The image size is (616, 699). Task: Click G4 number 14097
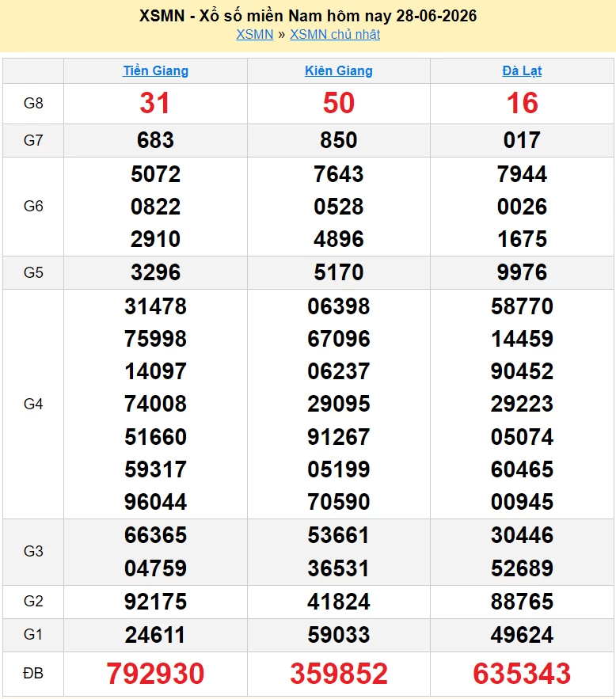pyautogui.click(x=155, y=371)
